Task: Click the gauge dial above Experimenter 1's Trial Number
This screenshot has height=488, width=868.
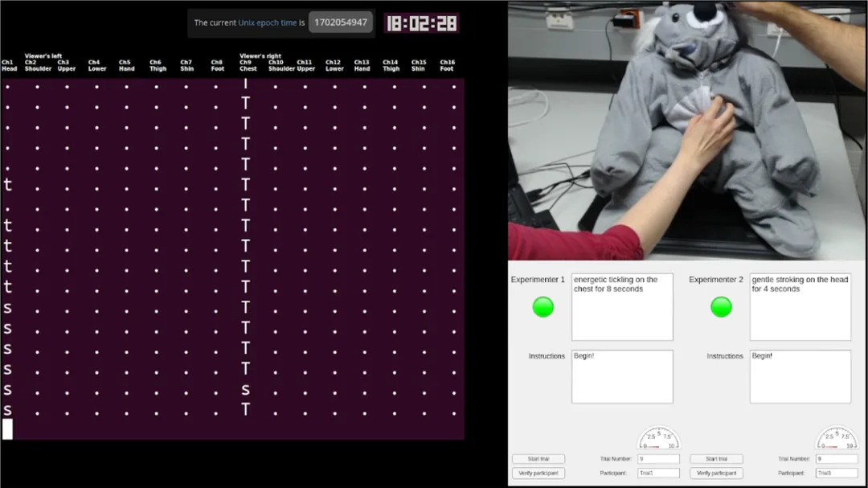Action: [x=658, y=437]
